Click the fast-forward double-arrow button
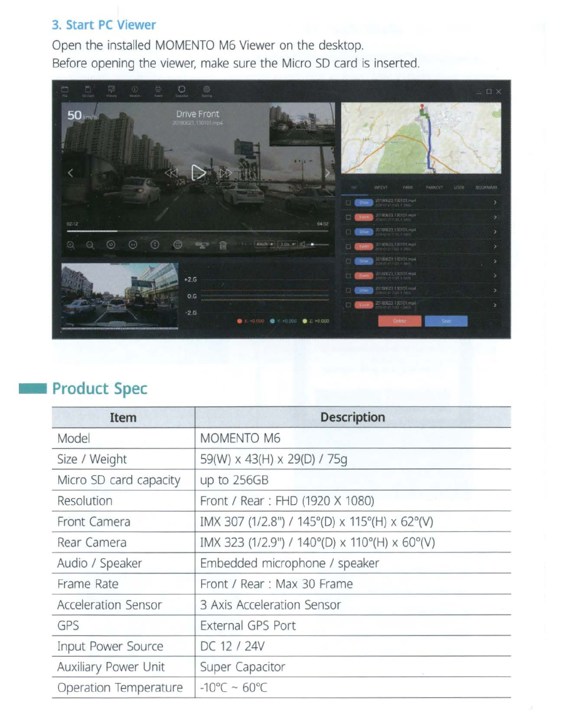Screen dimensions: 563x728 [x=225, y=173]
